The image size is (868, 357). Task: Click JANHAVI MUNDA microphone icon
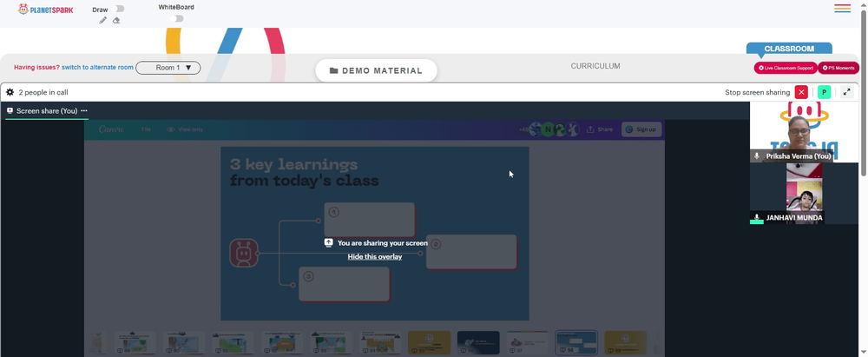(x=757, y=218)
